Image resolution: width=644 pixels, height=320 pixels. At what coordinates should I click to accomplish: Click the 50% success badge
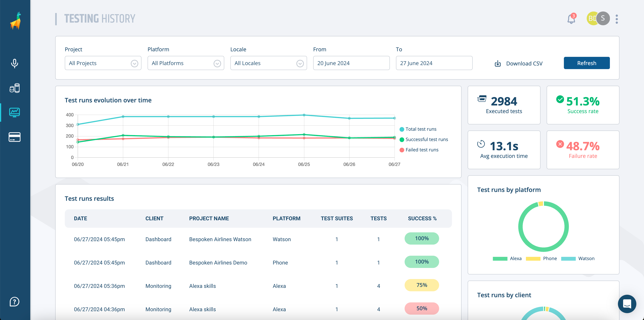[422, 309]
